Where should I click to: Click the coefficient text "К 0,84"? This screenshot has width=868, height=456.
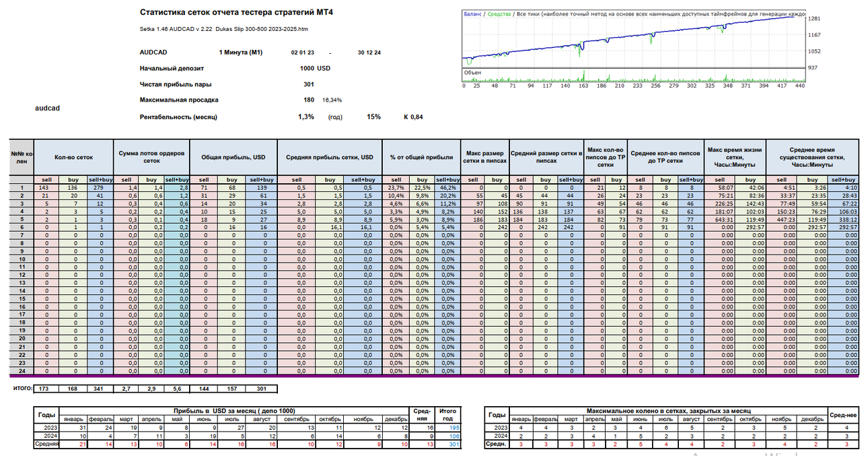point(413,117)
